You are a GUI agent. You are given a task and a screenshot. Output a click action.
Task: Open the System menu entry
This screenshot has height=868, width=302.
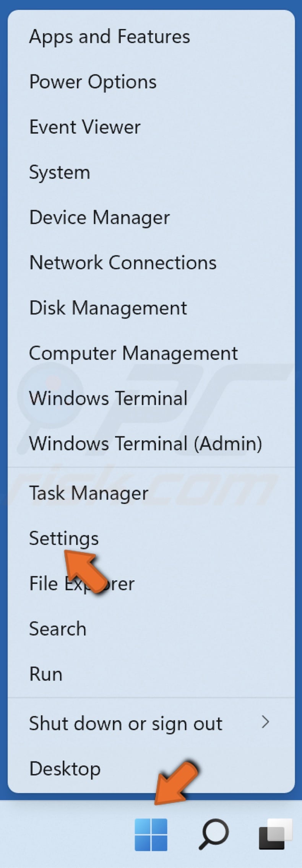click(x=59, y=172)
